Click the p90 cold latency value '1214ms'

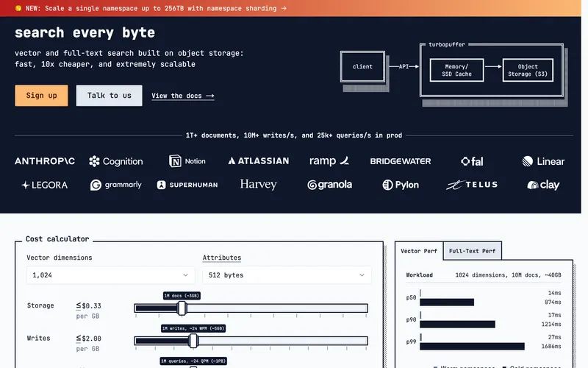[551, 324]
